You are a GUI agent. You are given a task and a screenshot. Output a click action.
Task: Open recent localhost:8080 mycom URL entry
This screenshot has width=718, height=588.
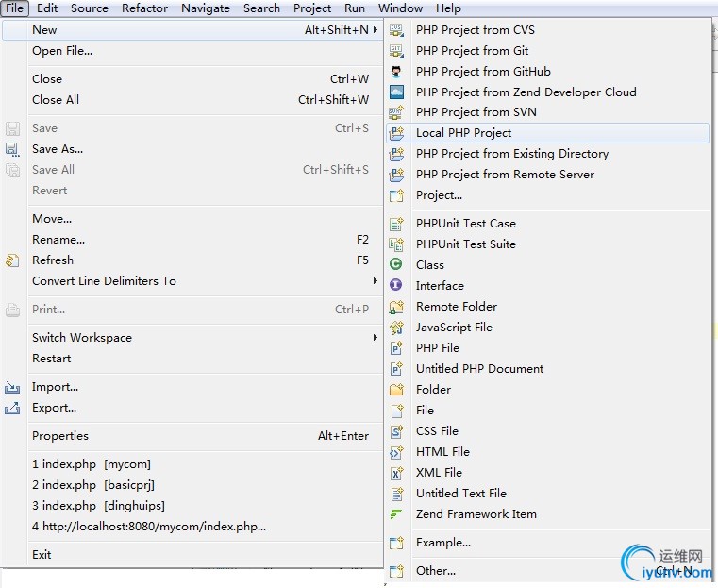click(x=192, y=526)
